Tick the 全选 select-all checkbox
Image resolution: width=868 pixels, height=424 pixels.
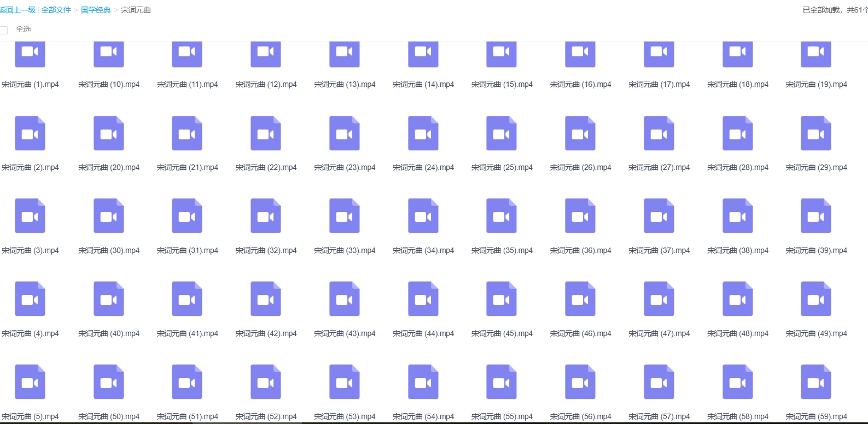(4, 30)
